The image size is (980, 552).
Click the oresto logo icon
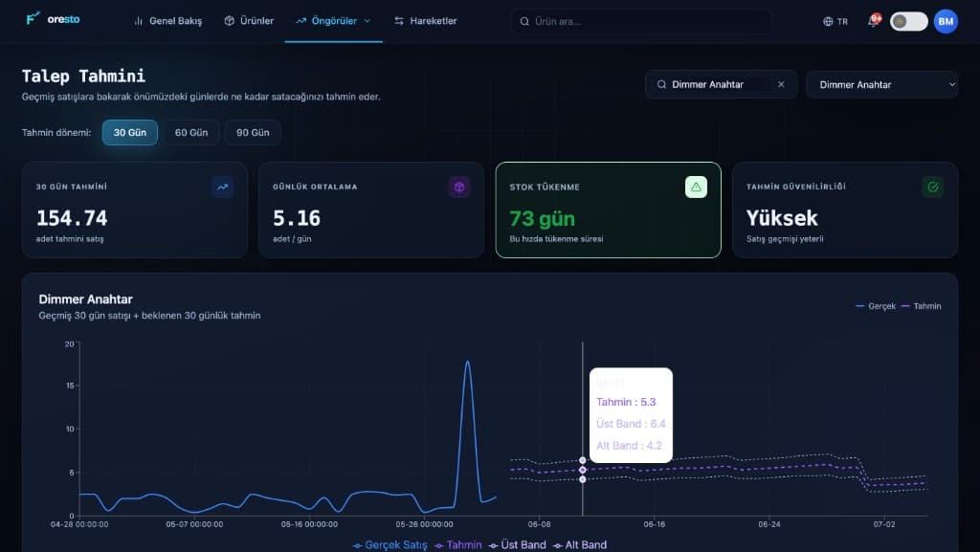click(x=33, y=19)
